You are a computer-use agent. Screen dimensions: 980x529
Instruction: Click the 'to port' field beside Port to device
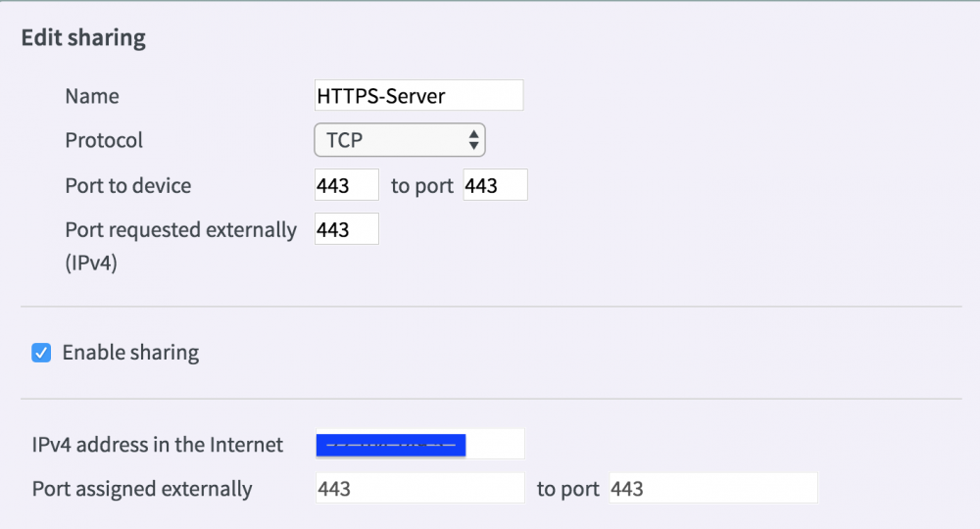pyautogui.click(x=495, y=185)
